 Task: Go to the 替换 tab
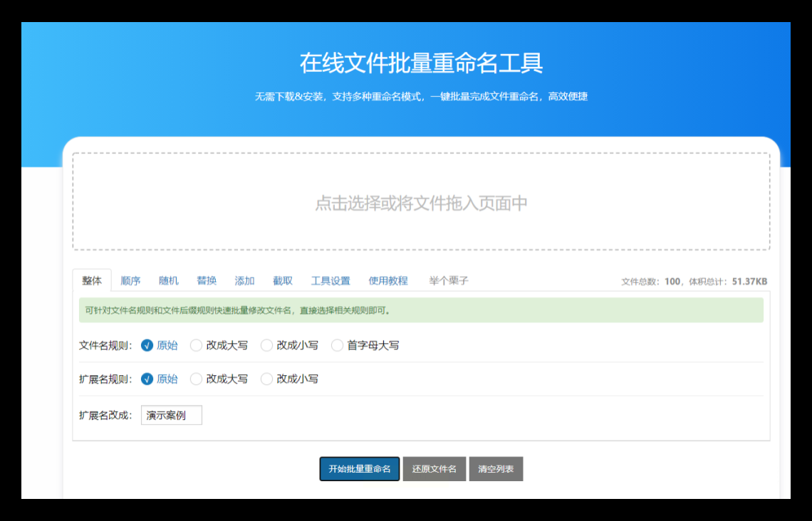[x=207, y=280]
